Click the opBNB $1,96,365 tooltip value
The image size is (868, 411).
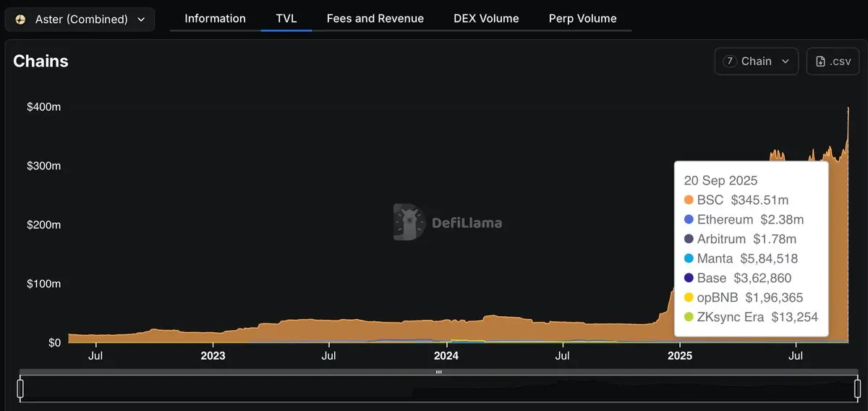[774, 297]
